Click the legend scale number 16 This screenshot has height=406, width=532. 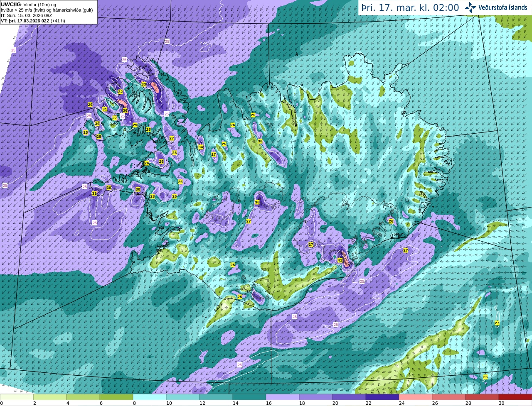pos(268,403)
